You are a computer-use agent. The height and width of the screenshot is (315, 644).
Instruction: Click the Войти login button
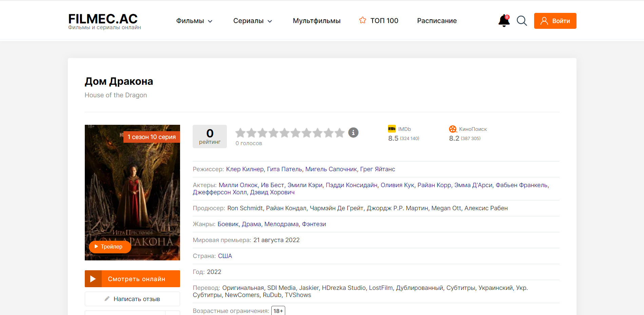tap(555, 21)
